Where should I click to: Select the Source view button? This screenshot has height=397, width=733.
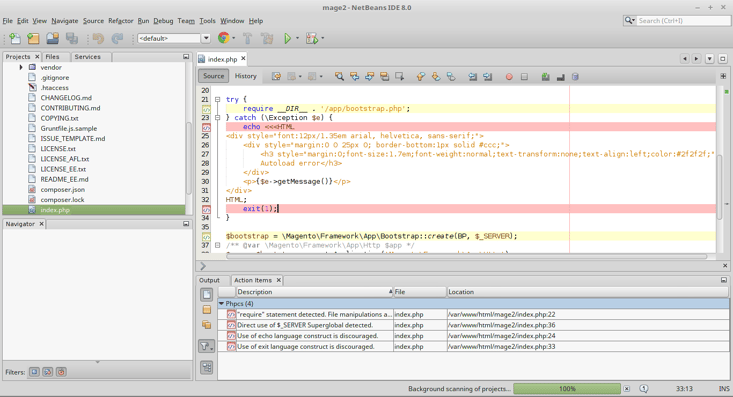coord(214,76)
